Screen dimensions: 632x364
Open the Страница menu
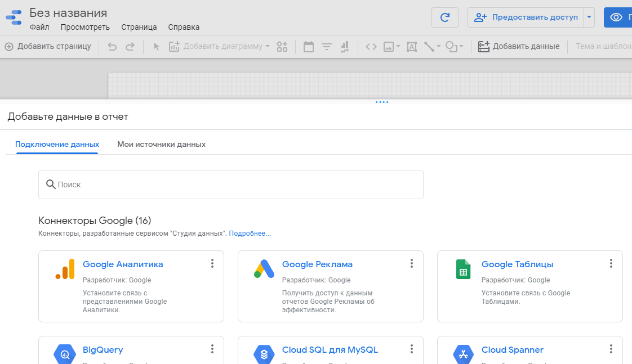(x=139, y=28)
